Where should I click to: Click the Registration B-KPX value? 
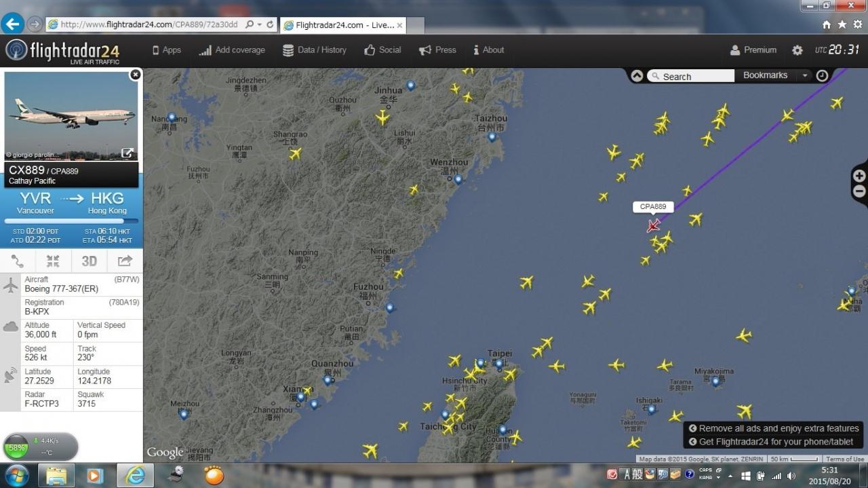[37, 312]
